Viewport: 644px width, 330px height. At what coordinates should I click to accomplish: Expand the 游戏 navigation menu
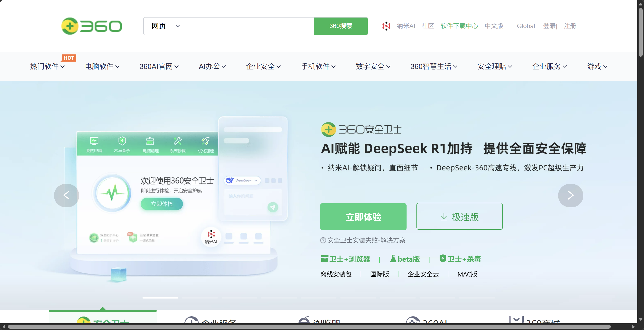597,66
